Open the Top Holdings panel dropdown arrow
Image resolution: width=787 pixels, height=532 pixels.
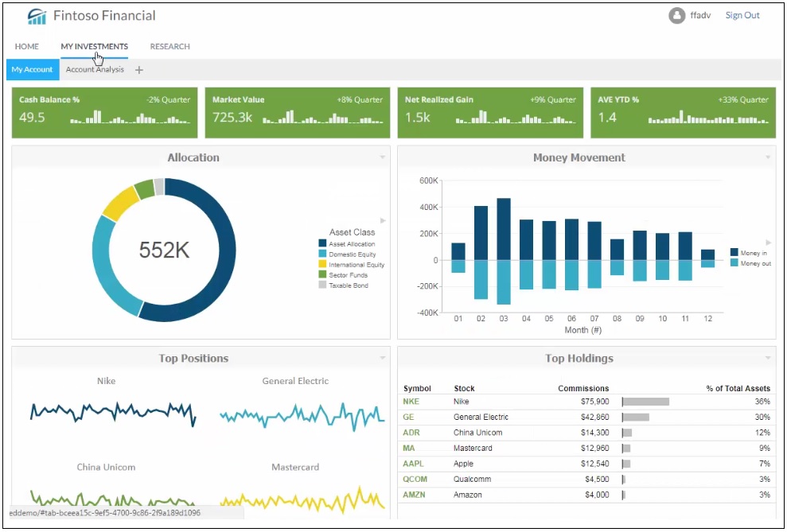point(767,358)
